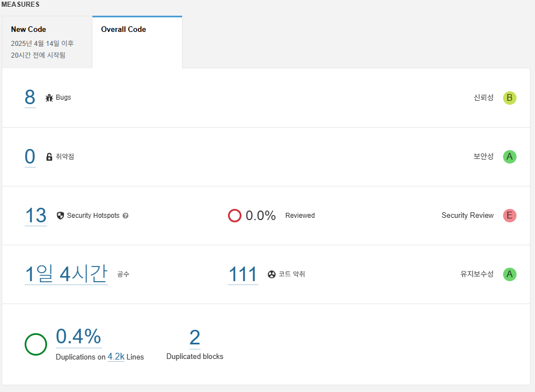Open the Security Hotspots help question mark
The image size is (535, 392).
[125, 216]
